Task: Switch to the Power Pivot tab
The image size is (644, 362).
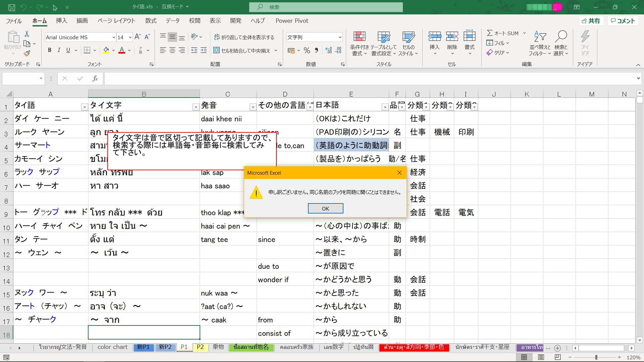Action: pyautogui.click(x=292, y=21)
